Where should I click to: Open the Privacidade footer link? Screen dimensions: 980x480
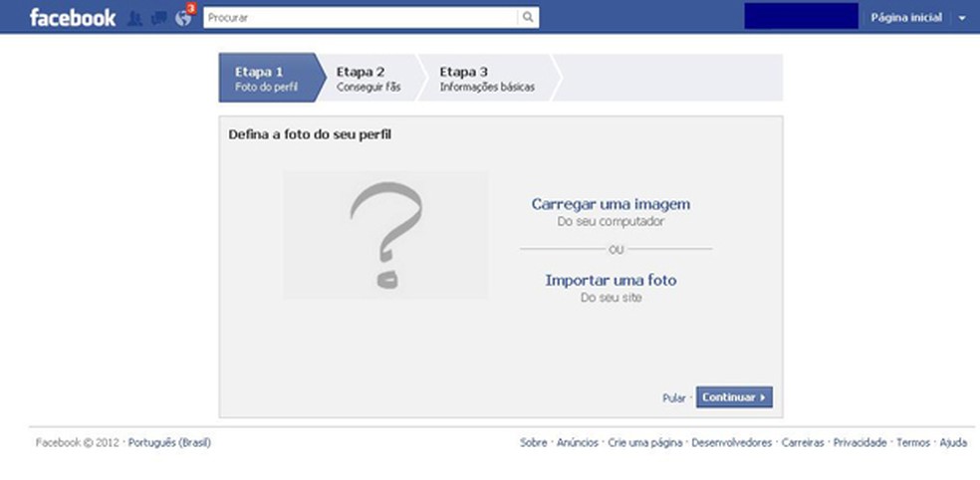(x=859, y=442)
